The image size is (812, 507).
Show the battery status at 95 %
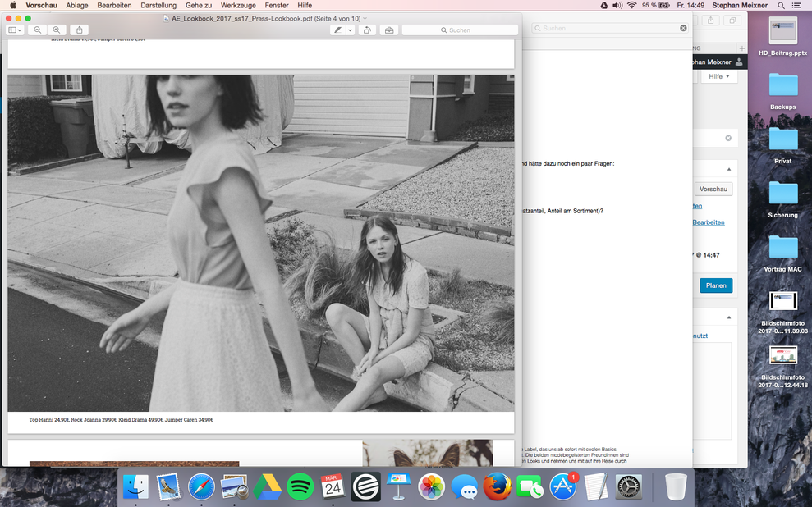tap(656, 5)
